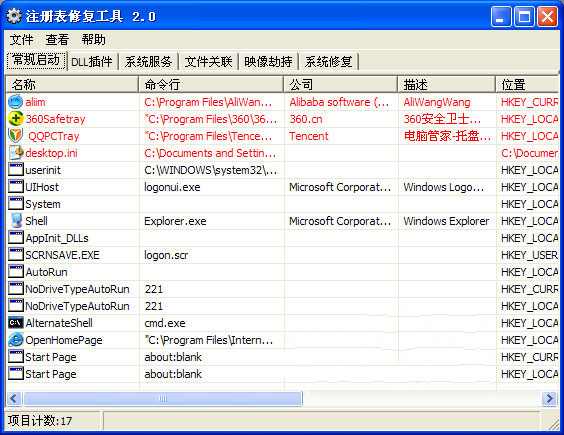
Task: Switch to the 系统服务 tab
Action: tap(148, 62)
